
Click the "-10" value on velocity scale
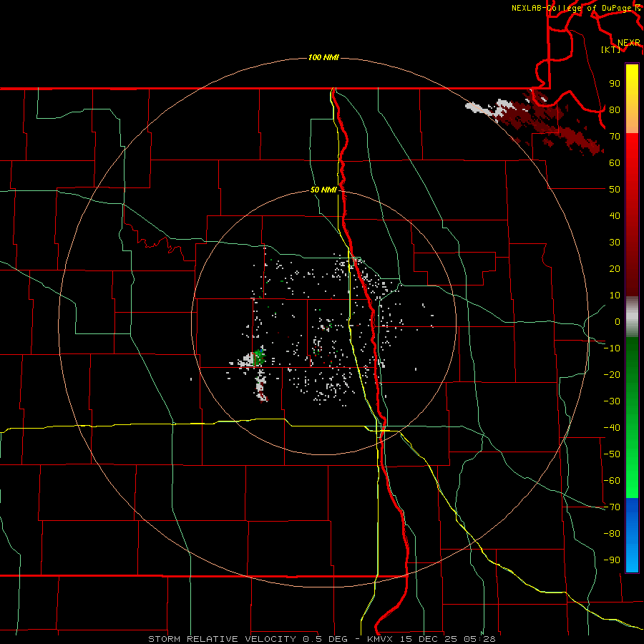[612, 348]
